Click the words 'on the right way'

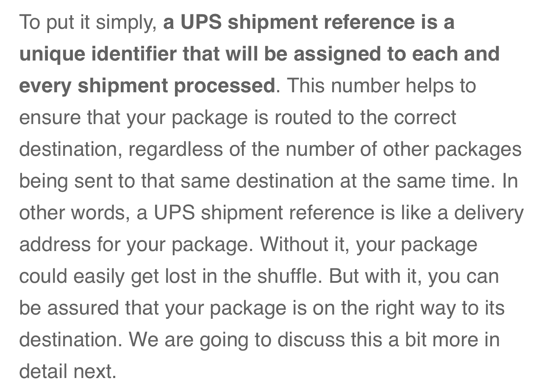tap(384, 308)
